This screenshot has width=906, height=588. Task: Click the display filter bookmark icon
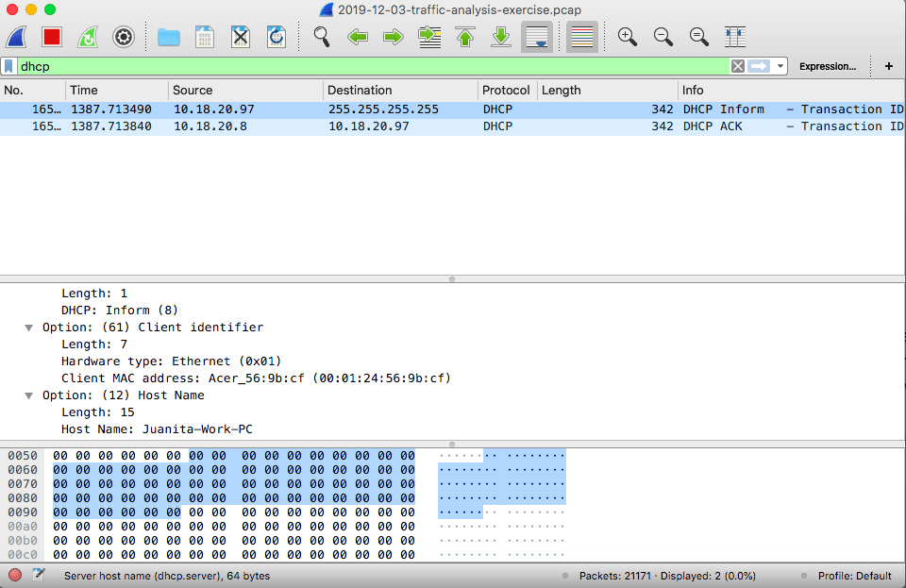(8, 66)
